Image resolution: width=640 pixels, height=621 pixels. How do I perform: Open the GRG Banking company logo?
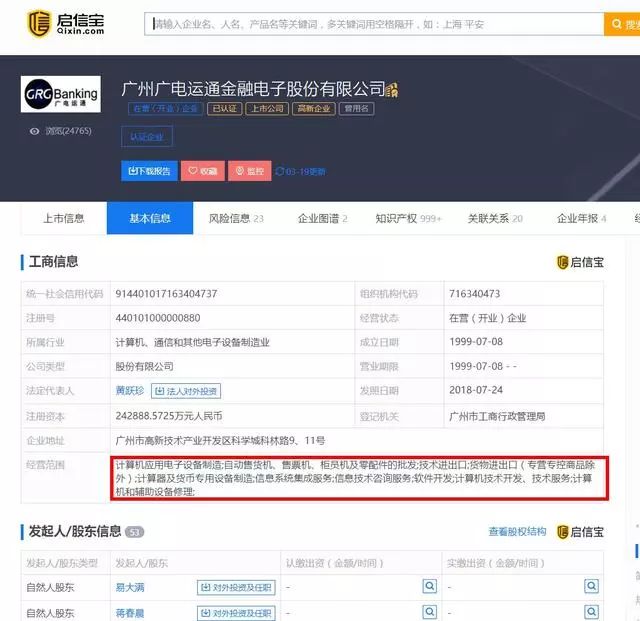(60, 94)
